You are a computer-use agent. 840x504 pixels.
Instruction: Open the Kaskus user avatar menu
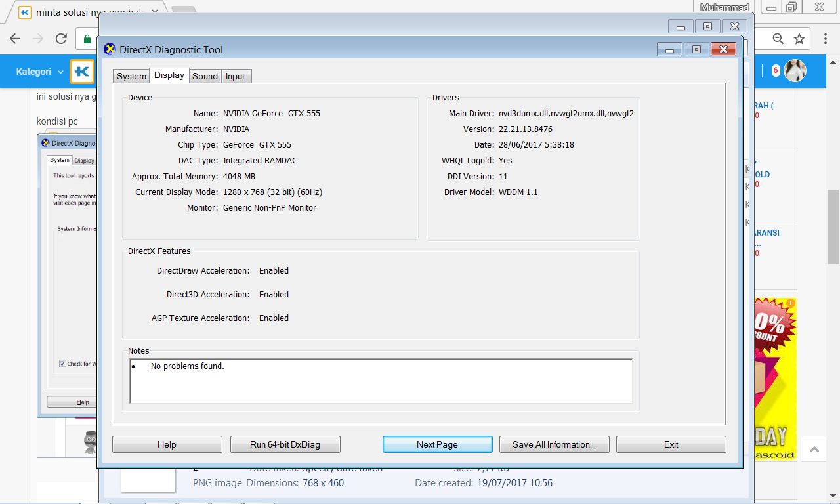795,70
